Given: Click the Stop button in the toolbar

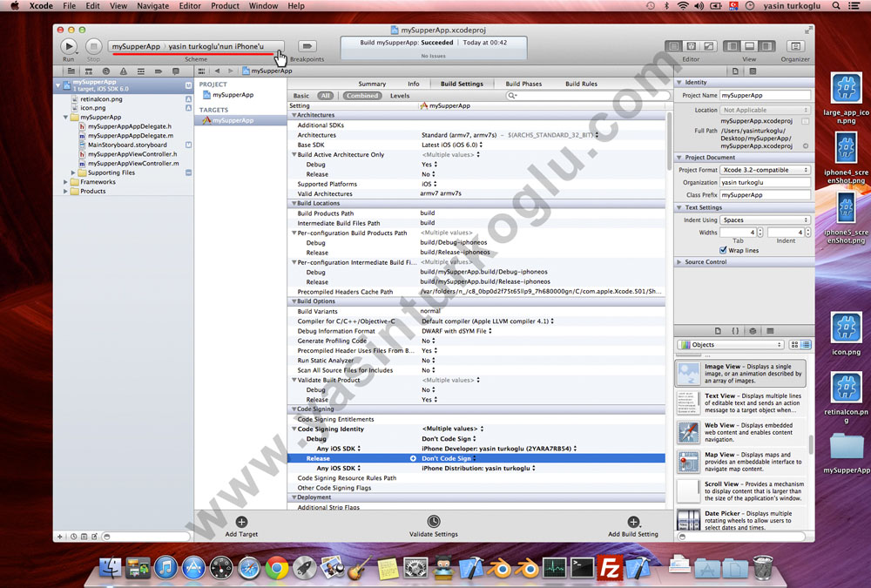Looking at the screenshot, I should (93, 46).
